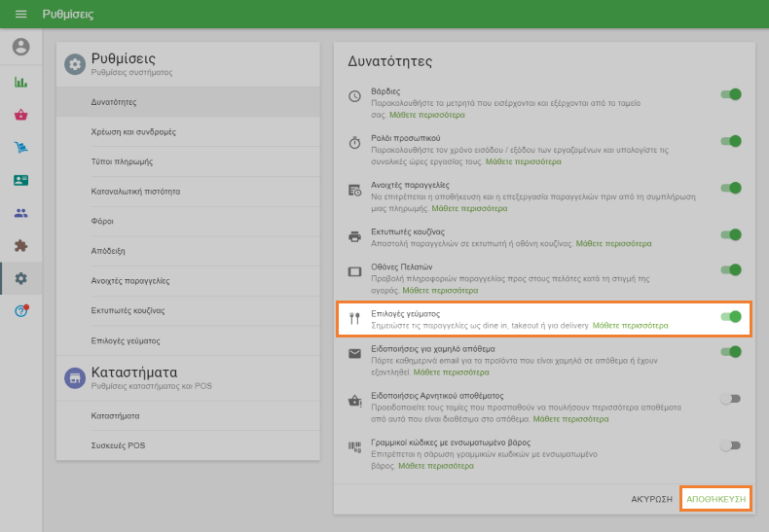The height and width of the screenshot is (532, 769).
Task: Open the inventory hand truck icon
Action: pyautogui.click(x=20, y=148)
